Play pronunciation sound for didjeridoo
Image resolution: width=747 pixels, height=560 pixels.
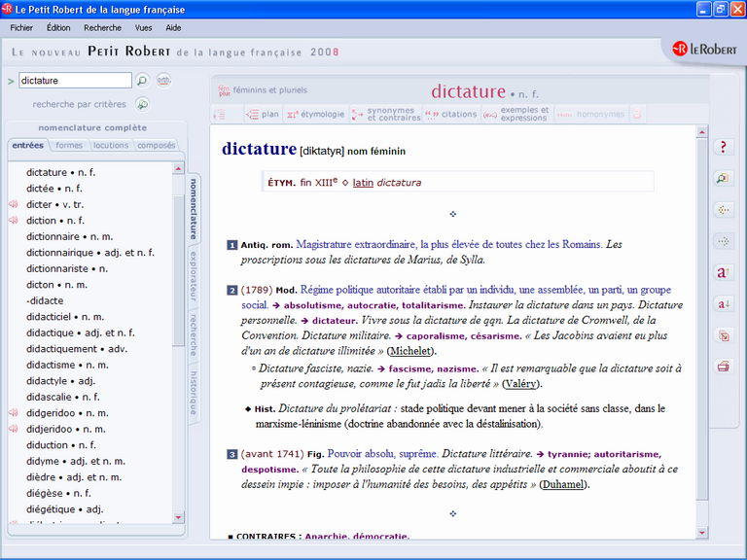pos(14,429)
